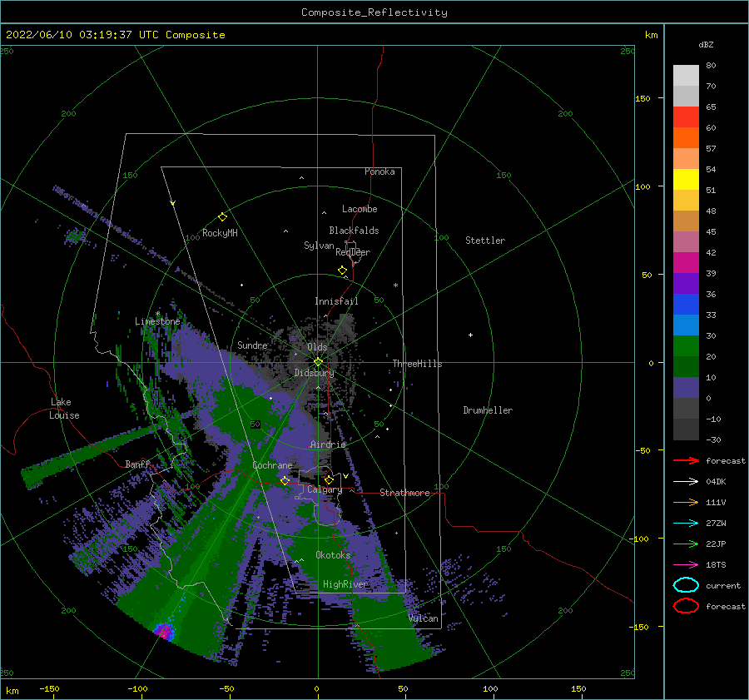Select the 42 dBZ pink swatch
The width and height of the screenshot is (749, 700).
click(686, 241)
